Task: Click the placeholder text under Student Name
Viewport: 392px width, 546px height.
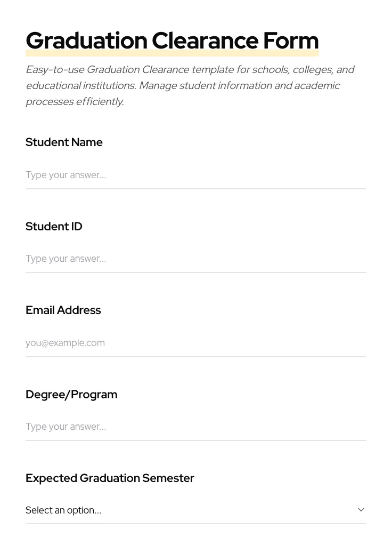Action: [66, 175]
